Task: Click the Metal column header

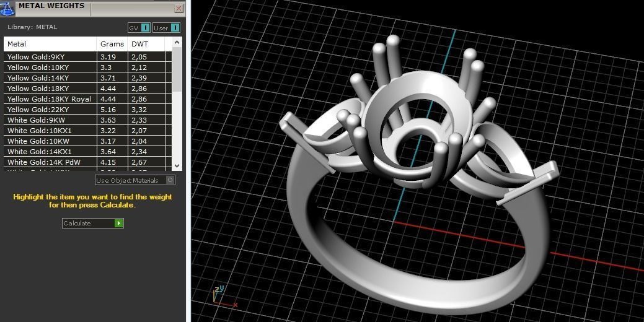Action: point(50,44)
